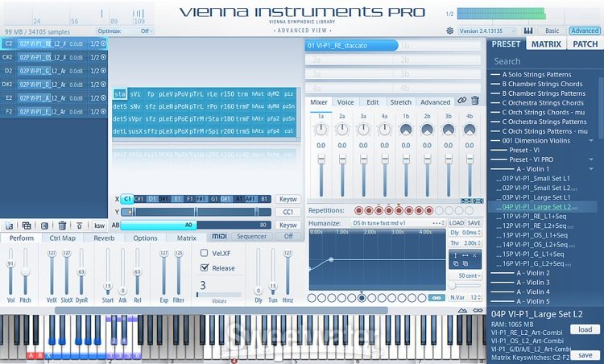Select the sfz cell in second matrix row
Screen dimensions: 604x364
pyautogui.click(x=151, y=106)
